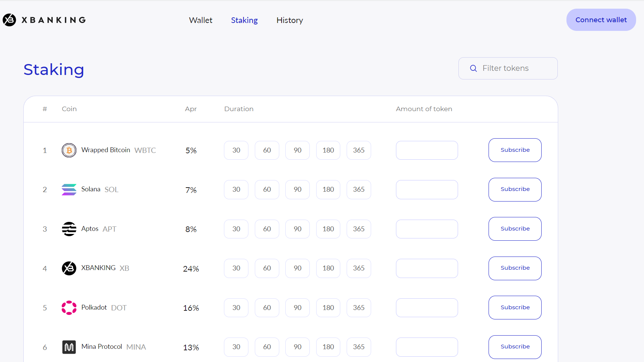Viewport: 644px width, 362px height.
Task: Click the Coin column header
Action: click(x=69, y=109)
